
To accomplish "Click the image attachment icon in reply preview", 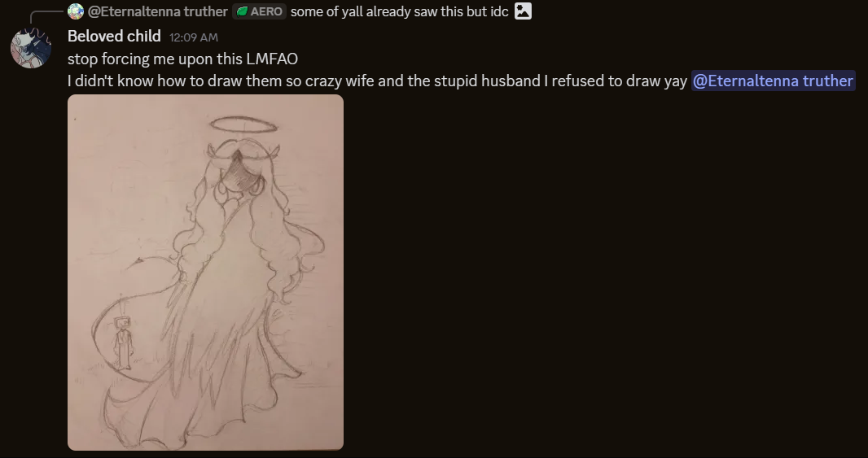I will tap(523, 11).
